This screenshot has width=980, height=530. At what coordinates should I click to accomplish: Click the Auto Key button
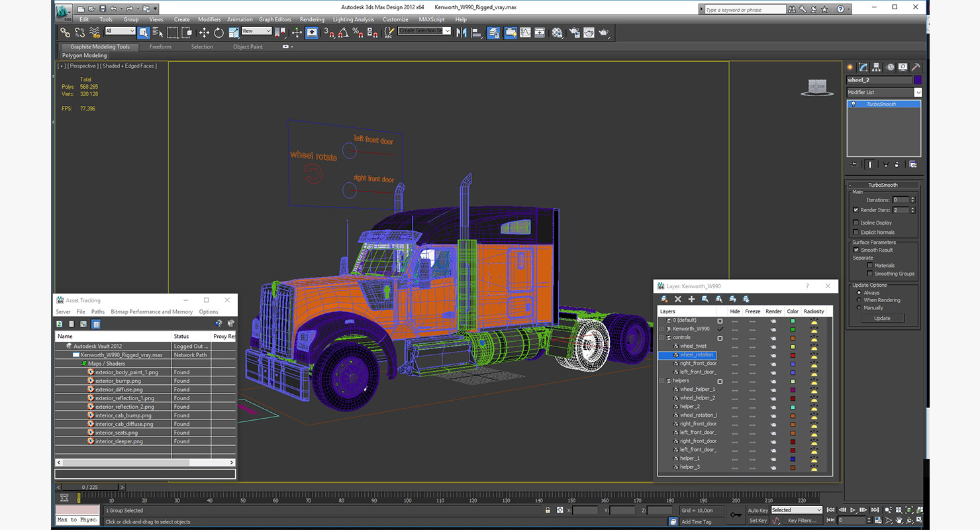click(758, 510)
